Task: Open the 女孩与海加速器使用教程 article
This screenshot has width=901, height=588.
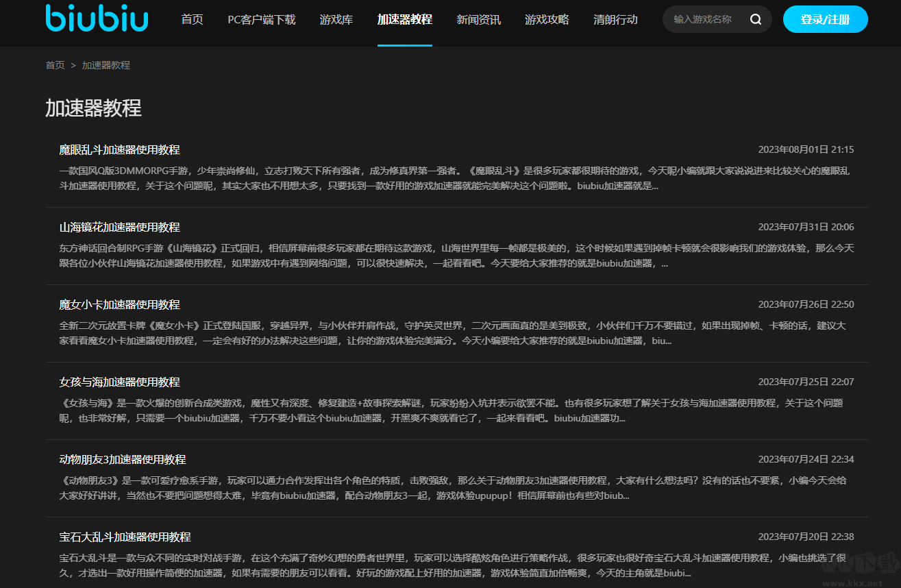Action: (120, 382)
